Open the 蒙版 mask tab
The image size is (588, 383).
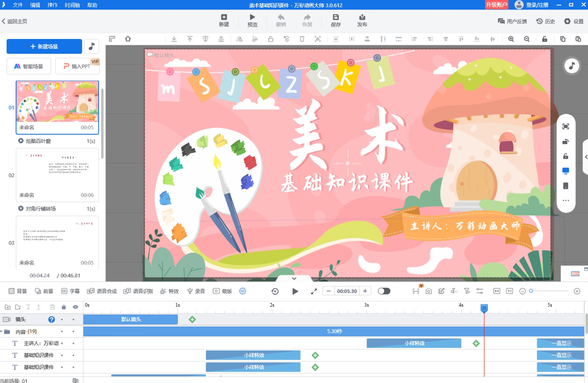coord(223,291)
